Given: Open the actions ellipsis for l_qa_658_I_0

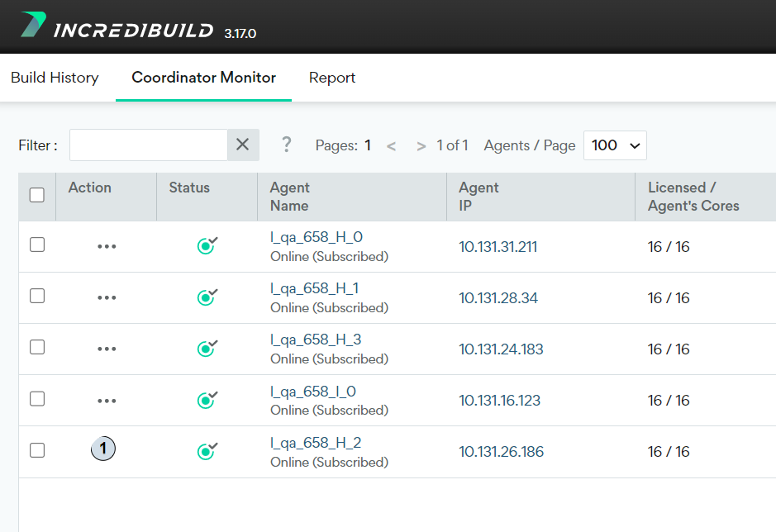Looking at the screenshot, I should (106, 399).
